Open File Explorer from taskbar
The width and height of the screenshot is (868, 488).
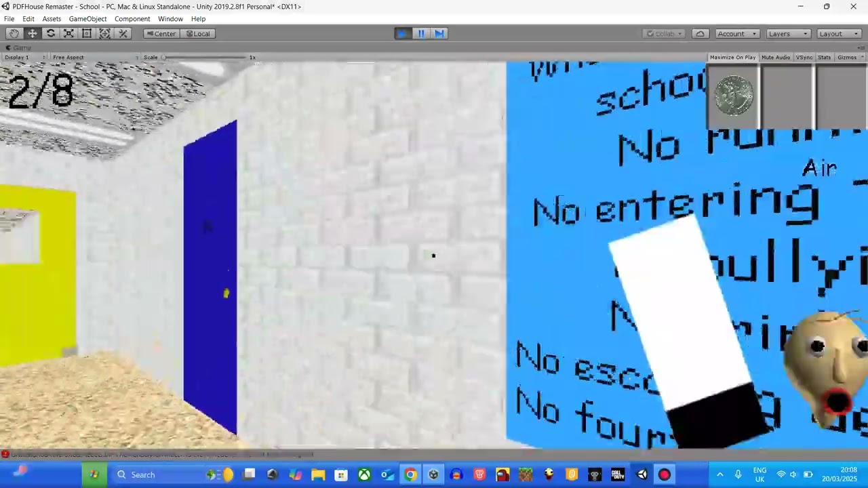pos(318,474)
